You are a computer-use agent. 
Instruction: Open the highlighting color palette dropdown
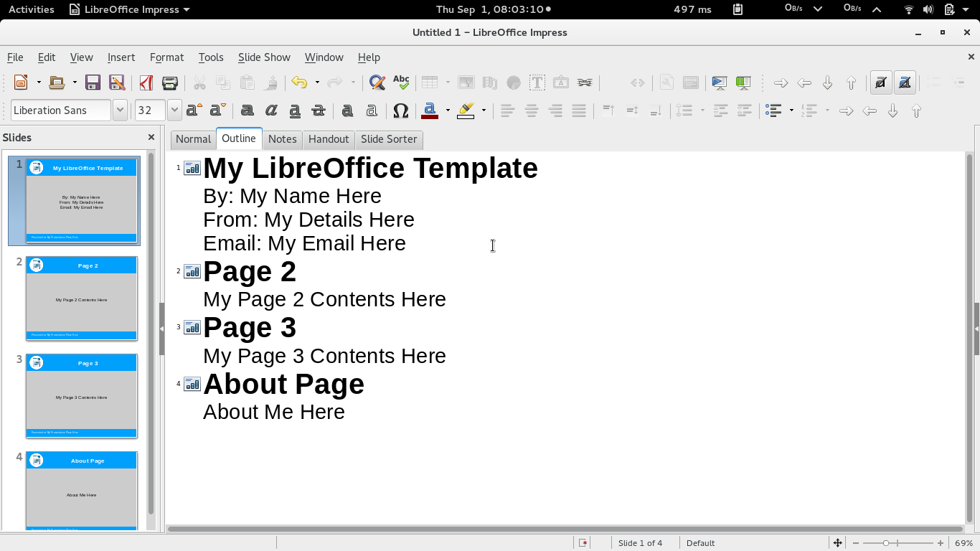coord(484,110)
